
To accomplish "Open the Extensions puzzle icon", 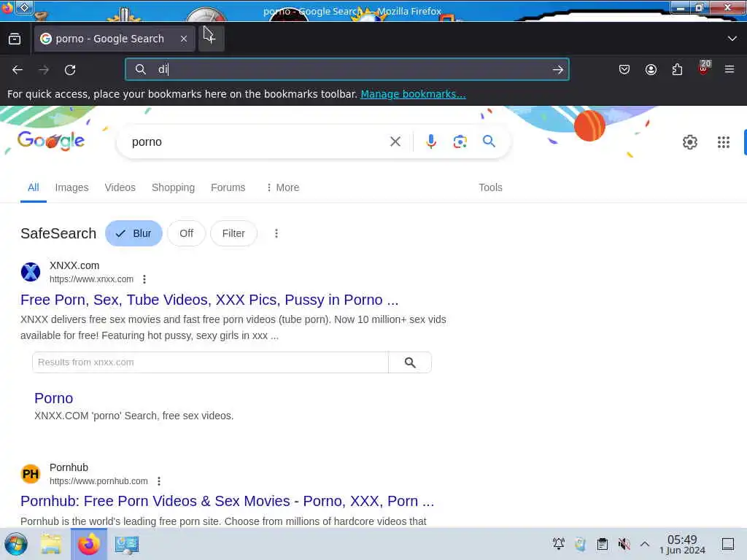I will click(677, 70).
